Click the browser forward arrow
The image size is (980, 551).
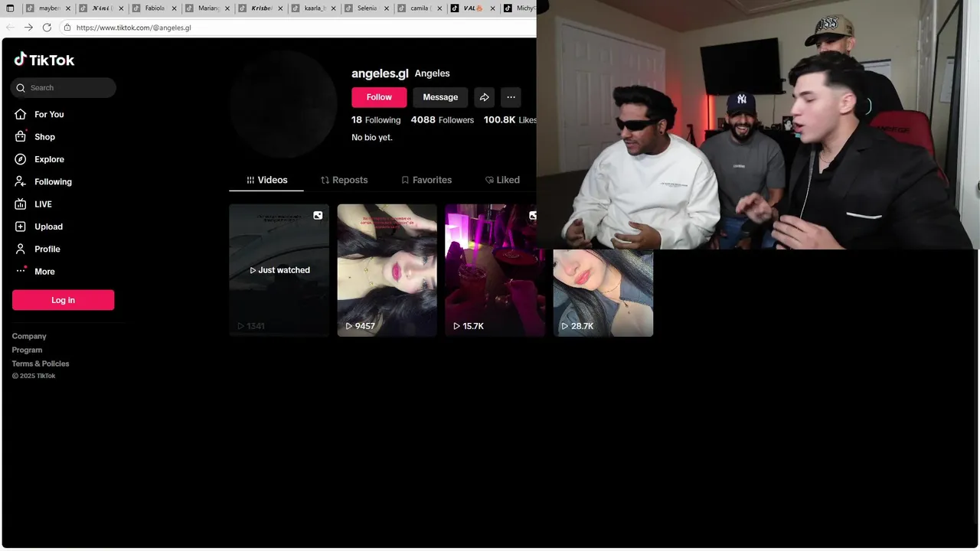coord(28,28)
